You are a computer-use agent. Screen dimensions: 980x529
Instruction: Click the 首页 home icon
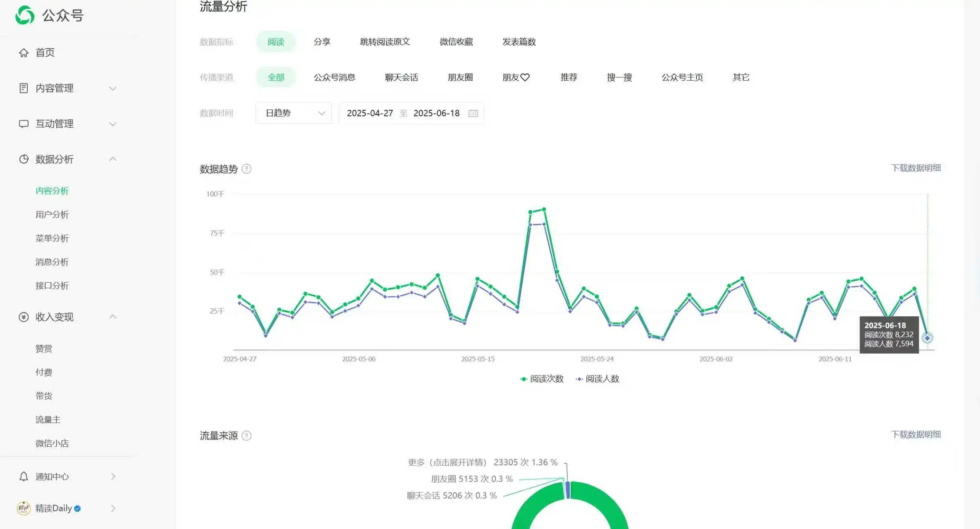(24, 52)
